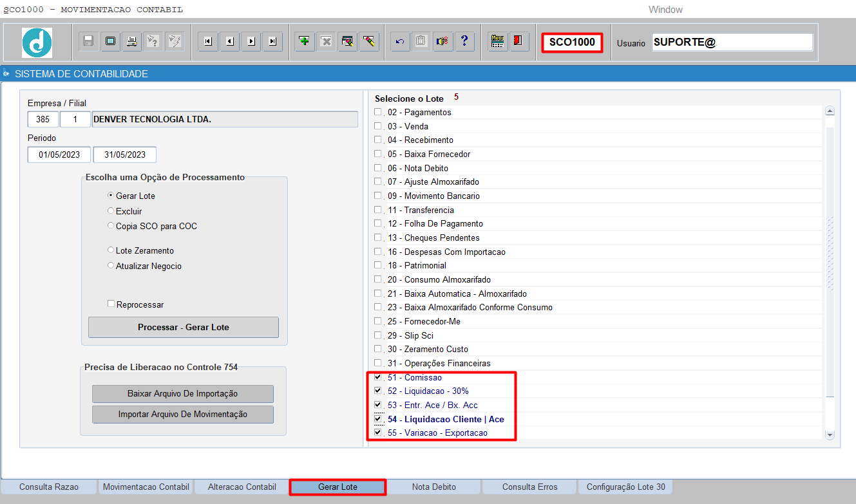Click the Menu toolbar icon
This screenshot has height=504, width=856.
coord(497,41)
